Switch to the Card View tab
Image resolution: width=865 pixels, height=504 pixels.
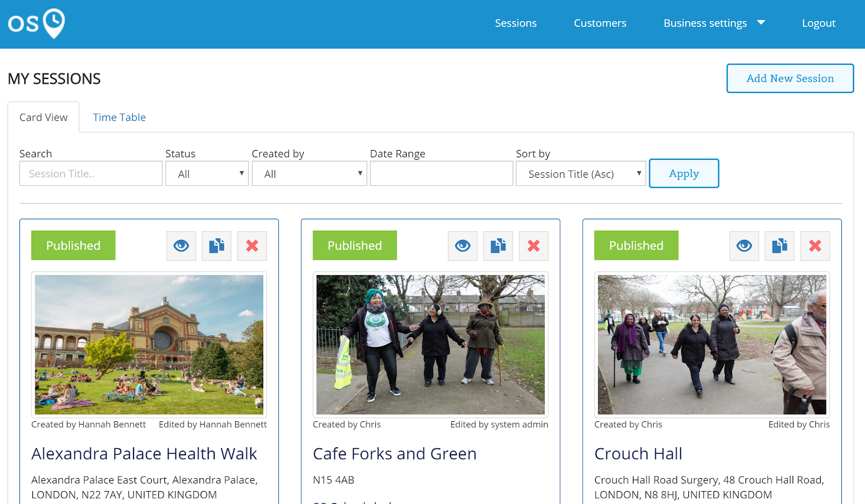(x=44, y=117)
